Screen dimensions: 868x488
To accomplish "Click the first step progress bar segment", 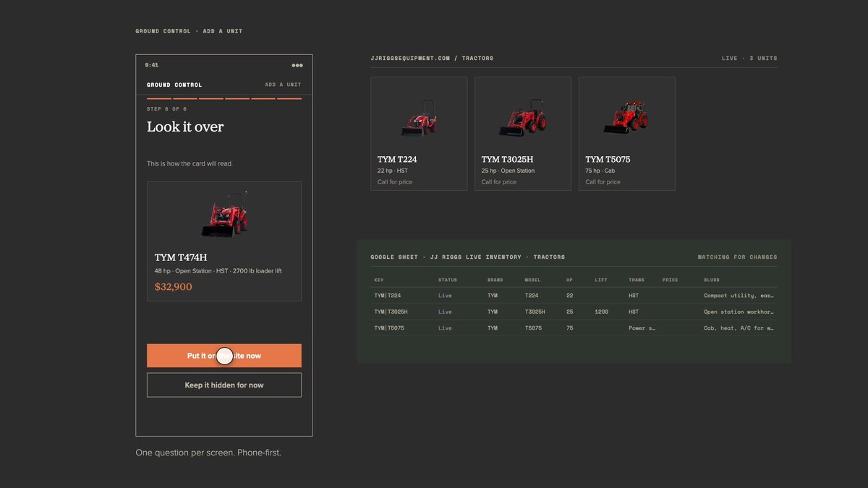I will [x=159, y=98].
